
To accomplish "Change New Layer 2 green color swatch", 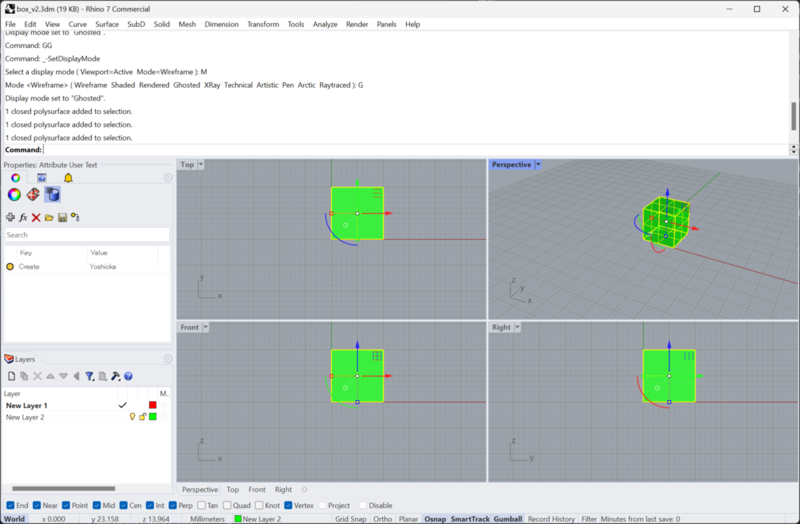I will (153, 417).
